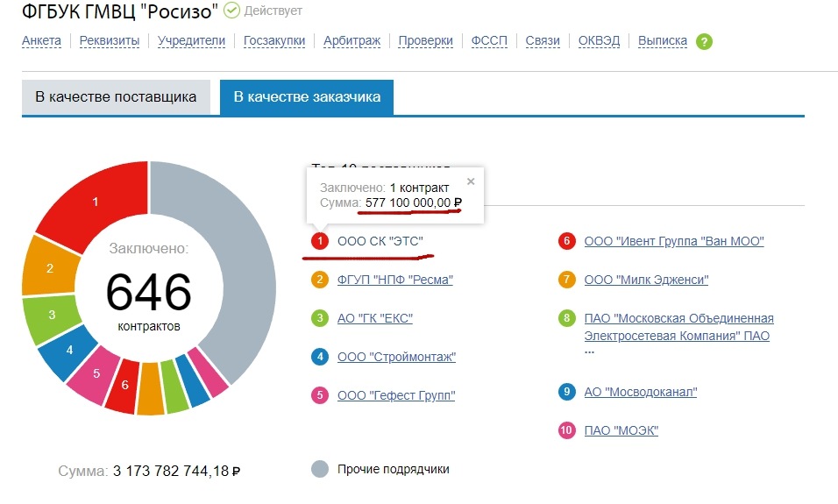The image size is (838, 504).
Task: Select the orange number 7 legend badge
Action: pyautogui.click(x=566, y=280)
